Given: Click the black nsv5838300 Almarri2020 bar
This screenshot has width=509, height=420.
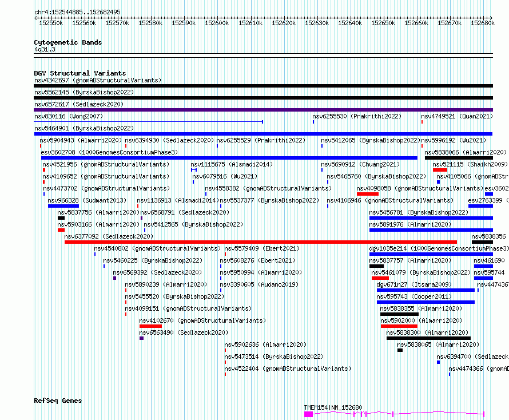Looking at the screenshot, I should [428, 338].
